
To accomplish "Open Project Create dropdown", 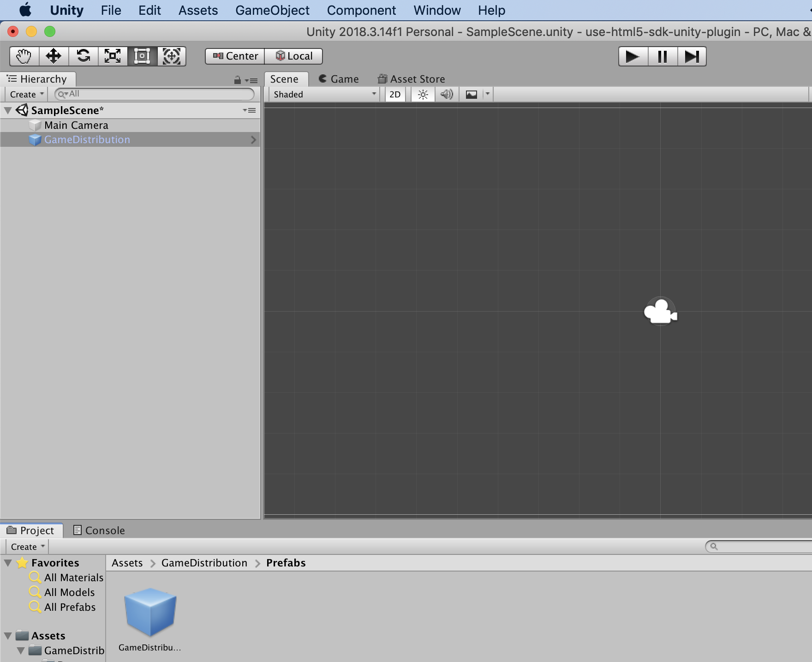I will [27, 547].
